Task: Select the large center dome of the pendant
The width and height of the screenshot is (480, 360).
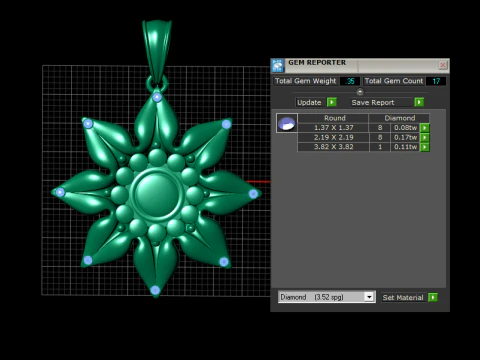Action: click(x=157, y=194)
